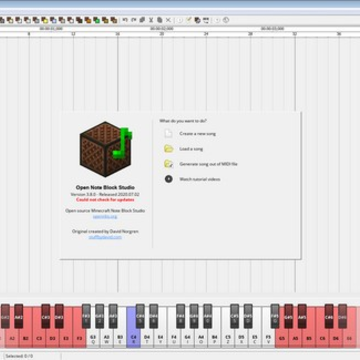Play the red out-of-range F3 key
This screenshot has width=360, height=360.
[x=79, y=337]
